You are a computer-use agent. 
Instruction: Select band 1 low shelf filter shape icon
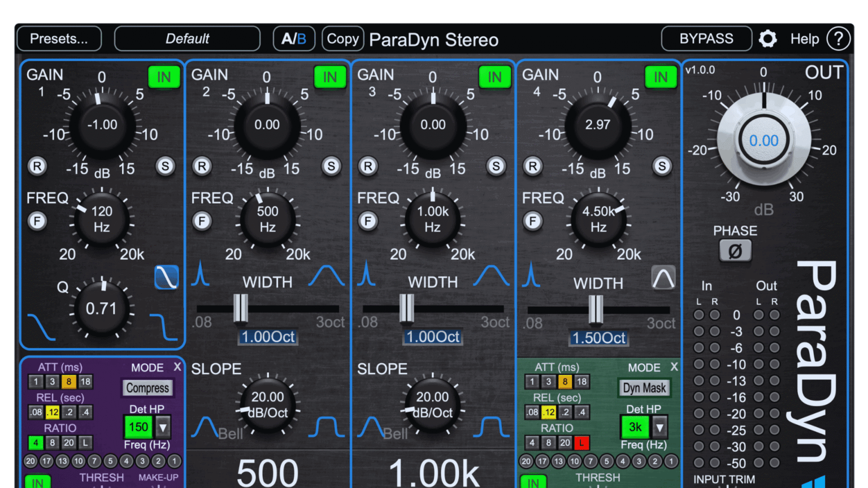41,326
